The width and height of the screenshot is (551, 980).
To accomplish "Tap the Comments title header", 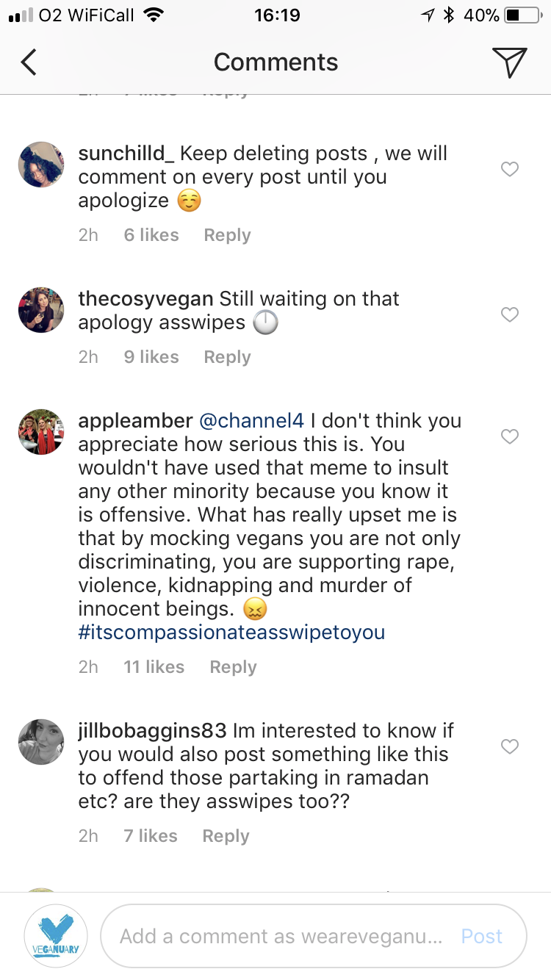I will coord(275,62).
